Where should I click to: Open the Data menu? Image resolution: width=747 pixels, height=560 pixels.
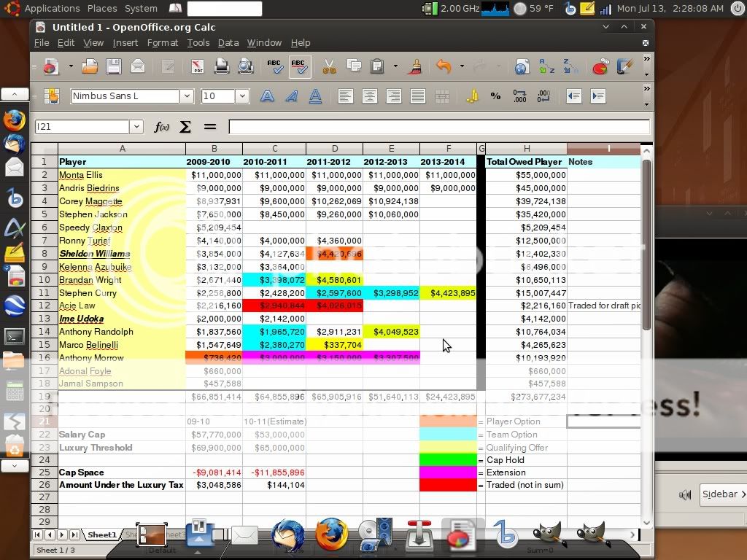tap(228, 43)
